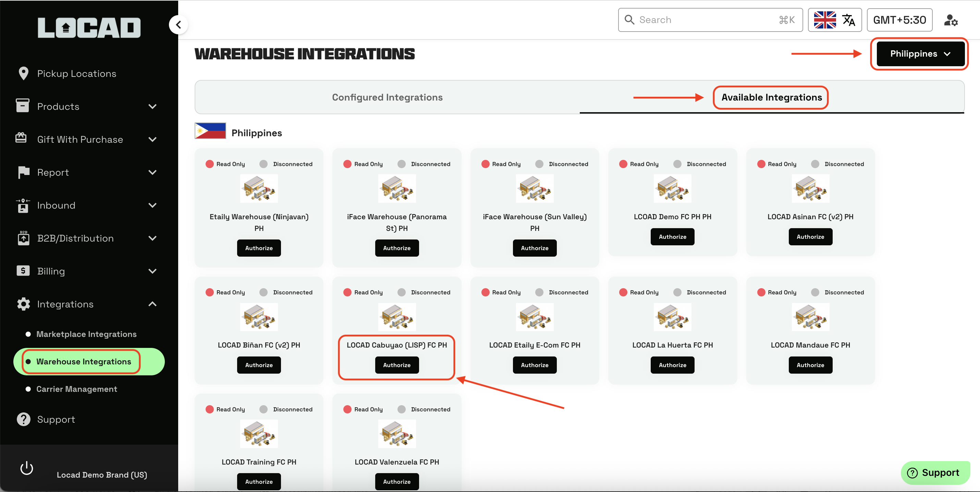Collapse the Integrations section chevron

click(x=152, y=304)
